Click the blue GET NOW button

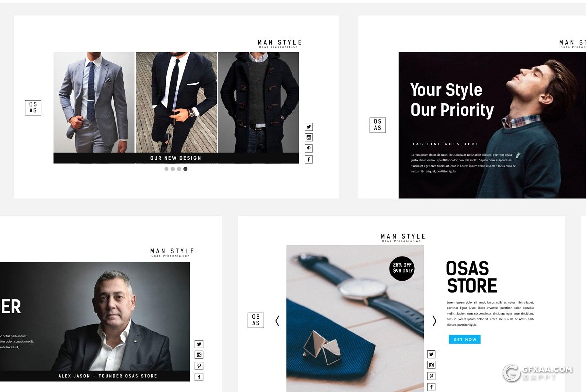(465, 339)
